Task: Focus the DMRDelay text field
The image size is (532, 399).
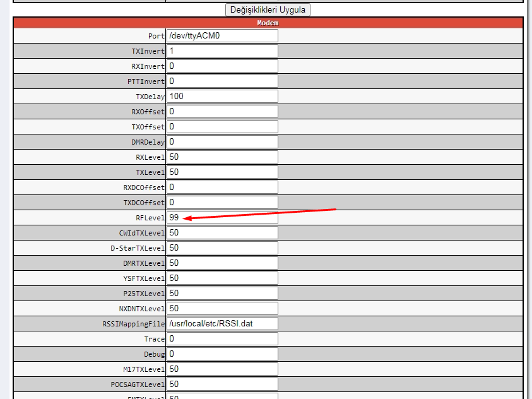Action: pos(222,142)
